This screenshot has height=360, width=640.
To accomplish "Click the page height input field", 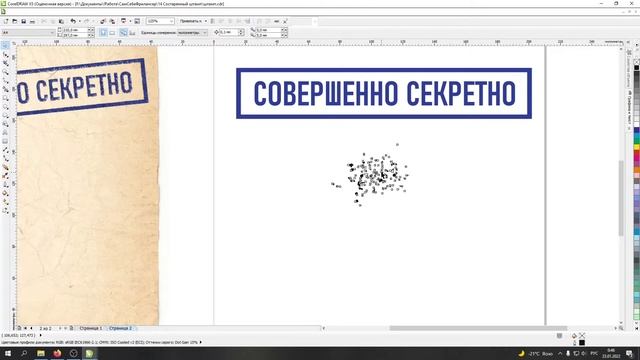I will click(x=75, y=35).
